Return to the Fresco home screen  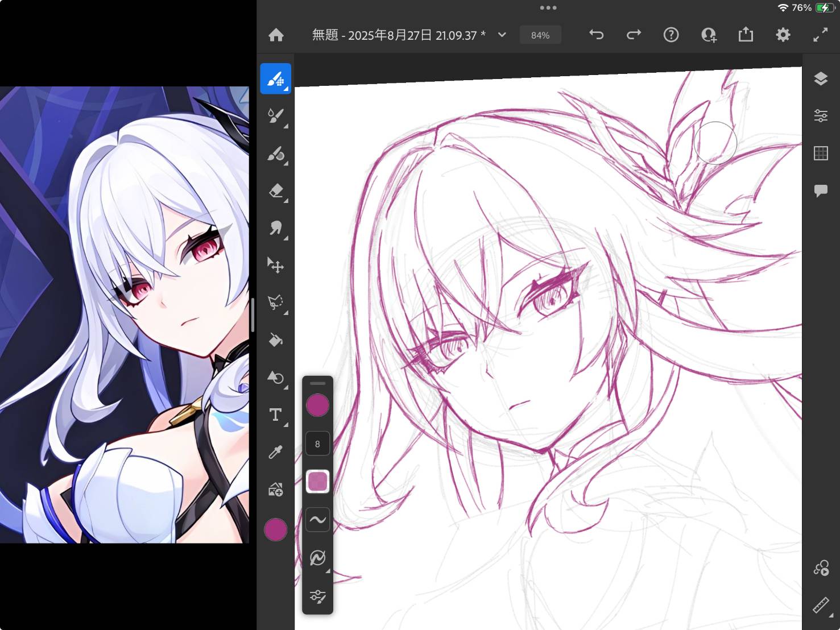pos(276,35)
